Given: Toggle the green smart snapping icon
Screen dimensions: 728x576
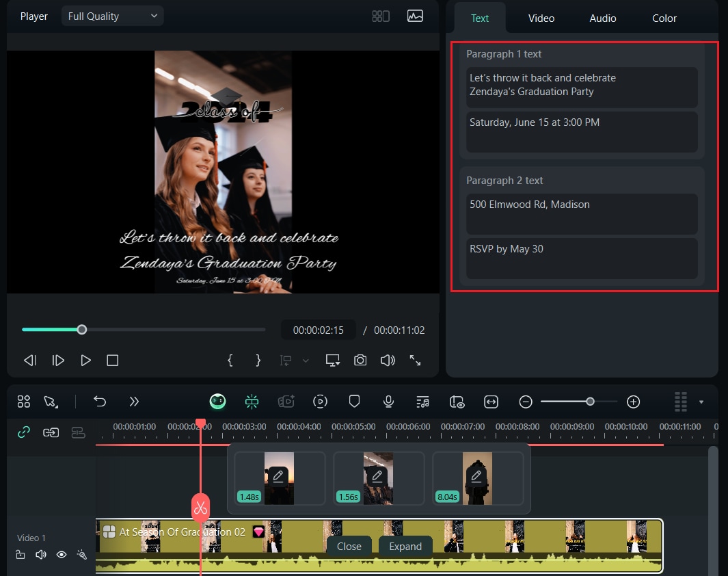Looking at the screenshot, I should point(252,402).
